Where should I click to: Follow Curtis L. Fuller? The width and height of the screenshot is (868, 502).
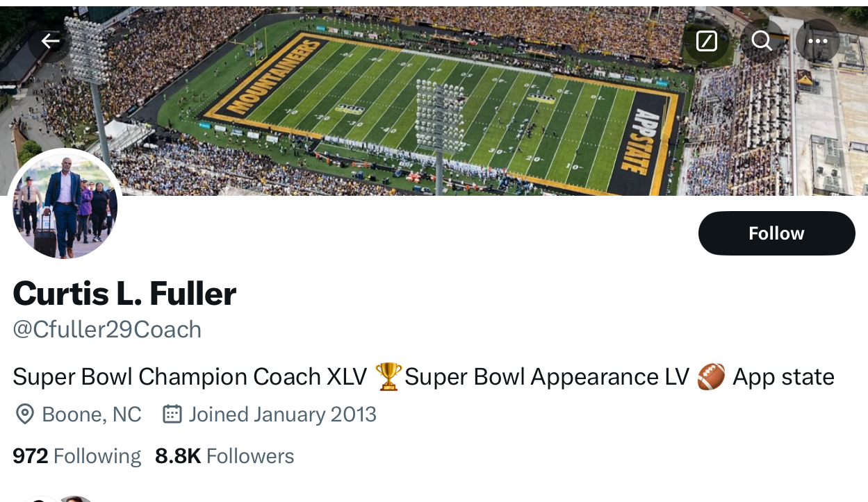776,233
